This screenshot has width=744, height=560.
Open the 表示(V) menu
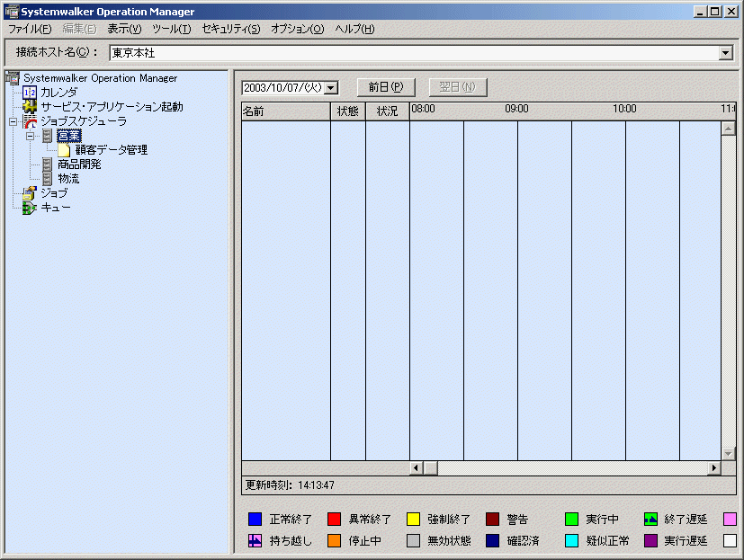pos(124,29)
